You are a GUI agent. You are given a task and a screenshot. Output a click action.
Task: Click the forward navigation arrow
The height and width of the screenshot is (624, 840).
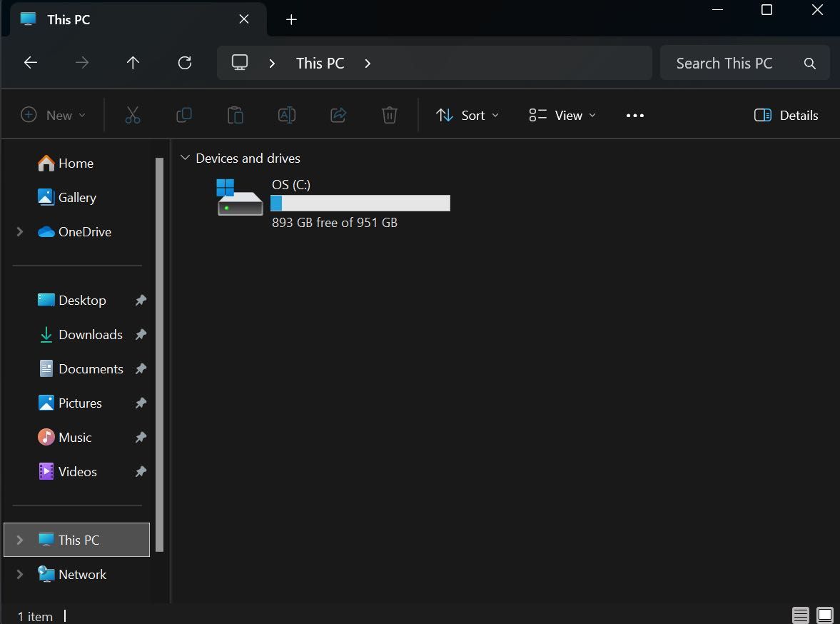coord(82,63)
